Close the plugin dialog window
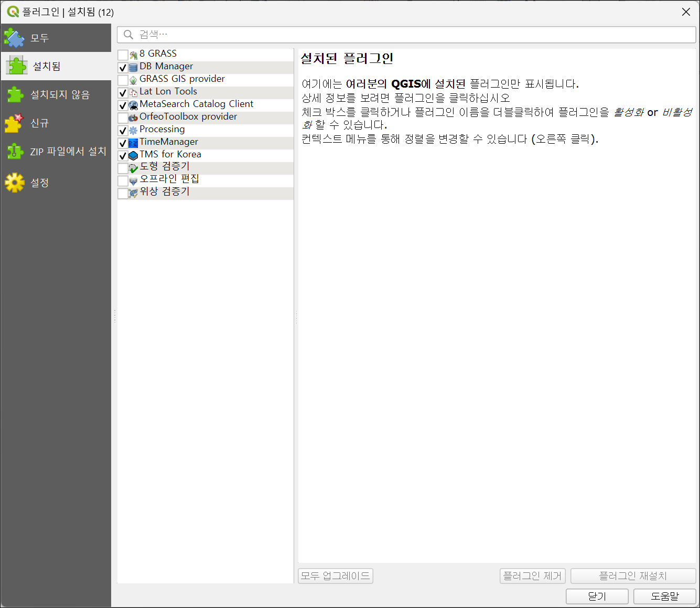This screenshot has height=608, width=700. [686, 12]
